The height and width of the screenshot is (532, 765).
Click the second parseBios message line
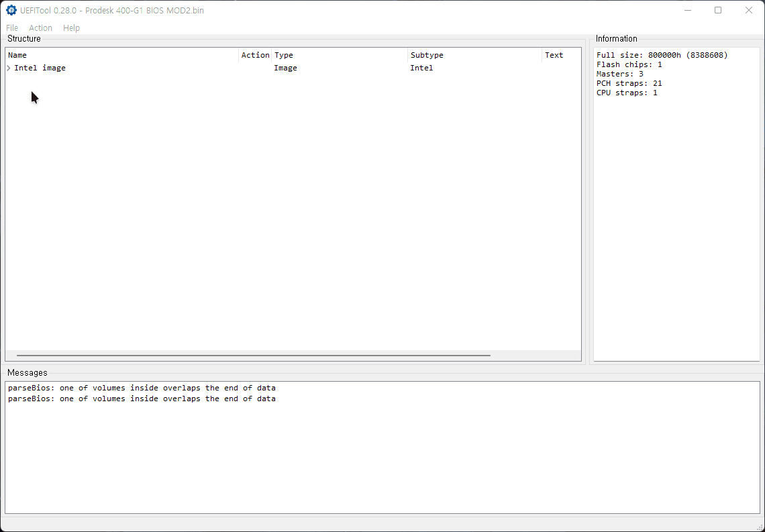142,399
